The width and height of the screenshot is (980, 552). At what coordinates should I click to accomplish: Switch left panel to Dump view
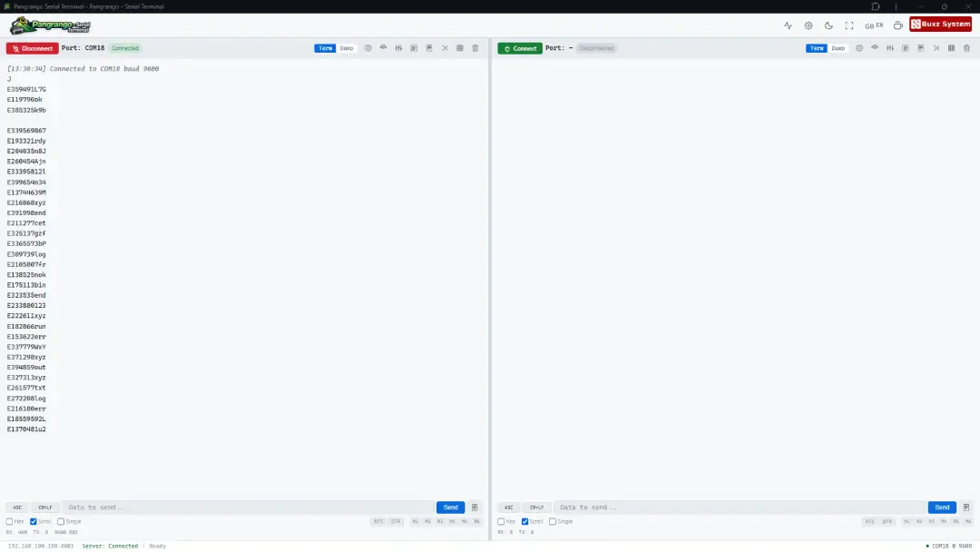347,48
